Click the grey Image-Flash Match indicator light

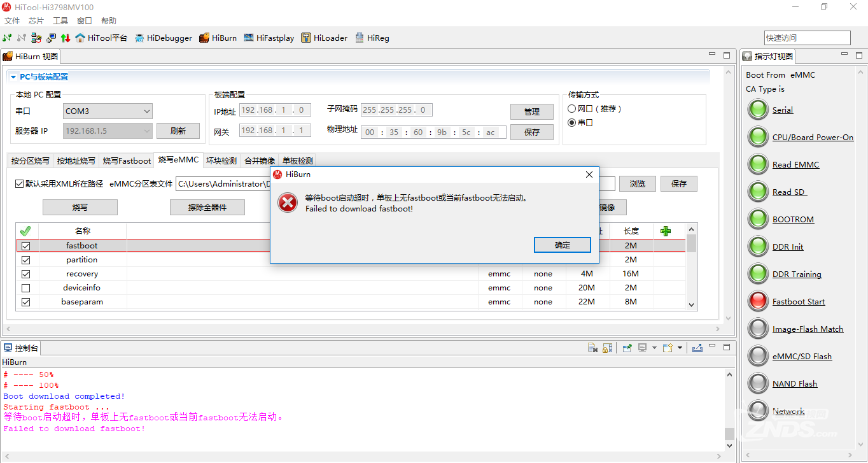coord(758,329)
